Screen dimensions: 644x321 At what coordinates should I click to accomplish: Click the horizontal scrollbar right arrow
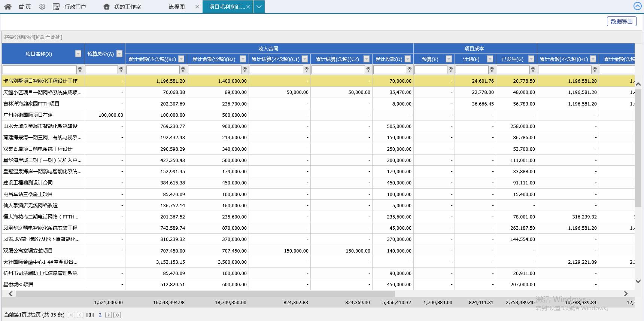pyautogui.click(x=625, y=294)
